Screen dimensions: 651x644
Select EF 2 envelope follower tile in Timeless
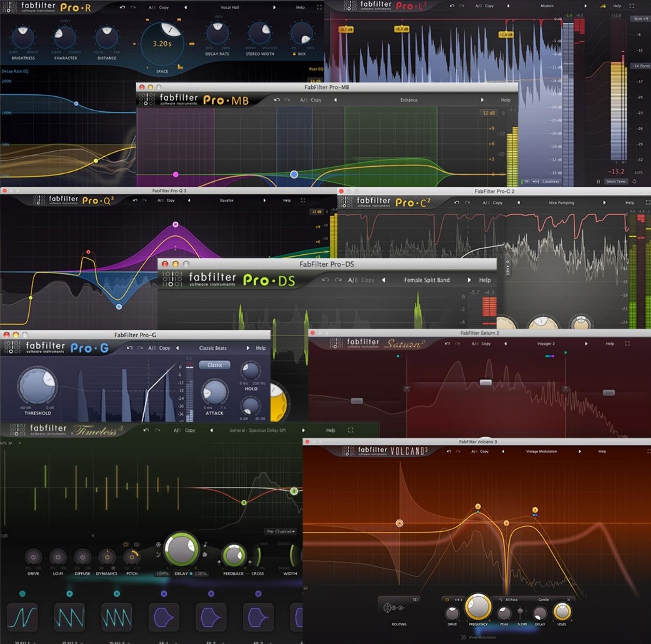click(211, 617)
